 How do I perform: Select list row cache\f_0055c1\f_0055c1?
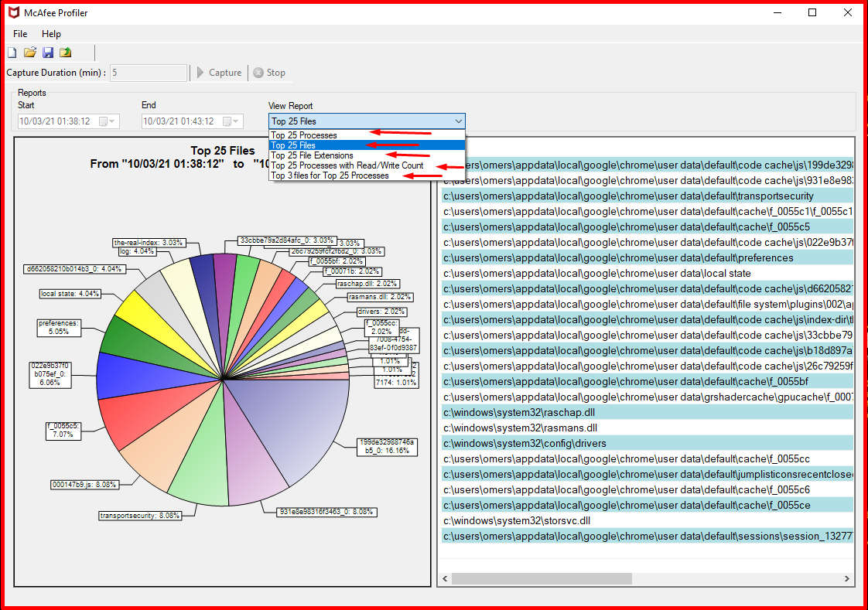coord(647,211)
